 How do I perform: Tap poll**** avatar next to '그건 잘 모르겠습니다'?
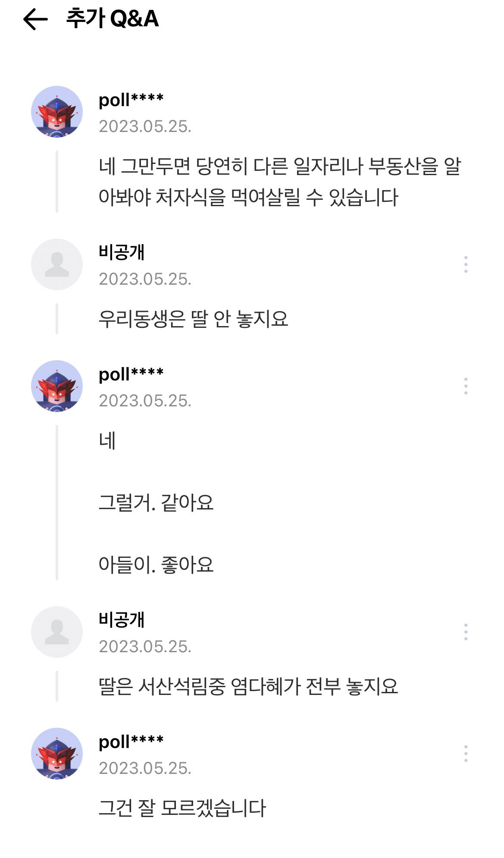click(57, 754)
